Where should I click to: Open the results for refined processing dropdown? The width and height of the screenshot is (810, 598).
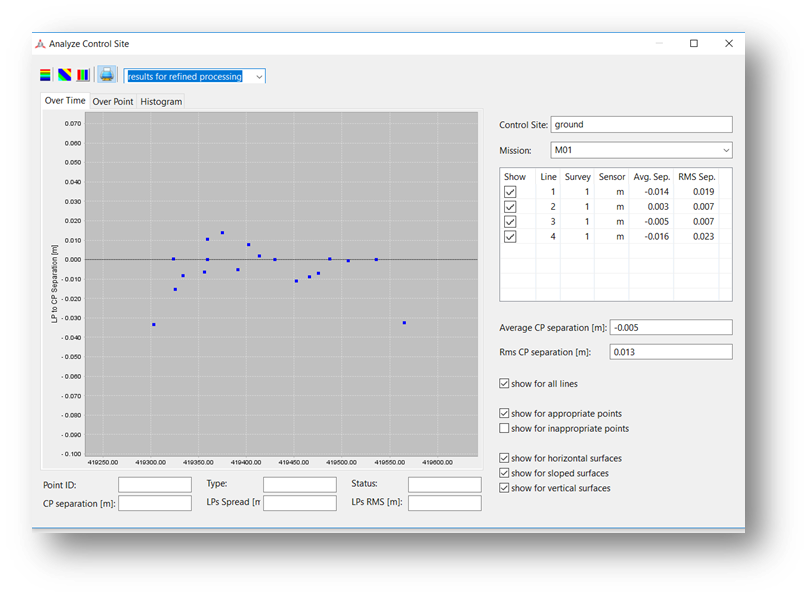click(x=195, y=76)
